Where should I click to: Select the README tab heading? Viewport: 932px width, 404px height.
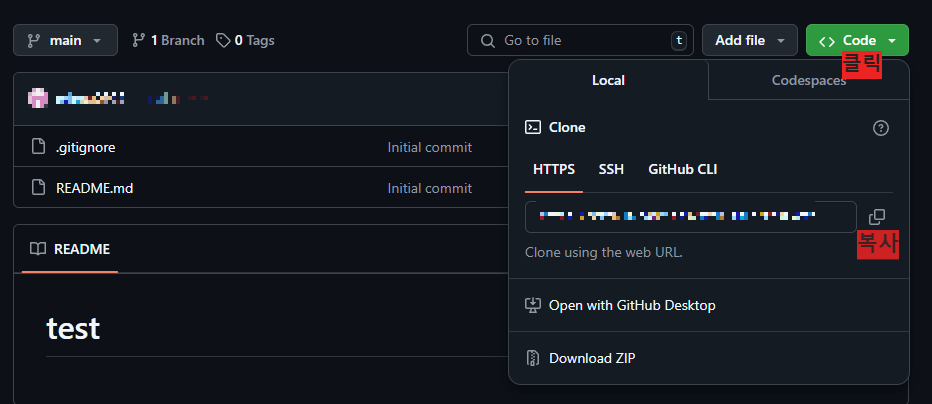click(x=70, y=249)
